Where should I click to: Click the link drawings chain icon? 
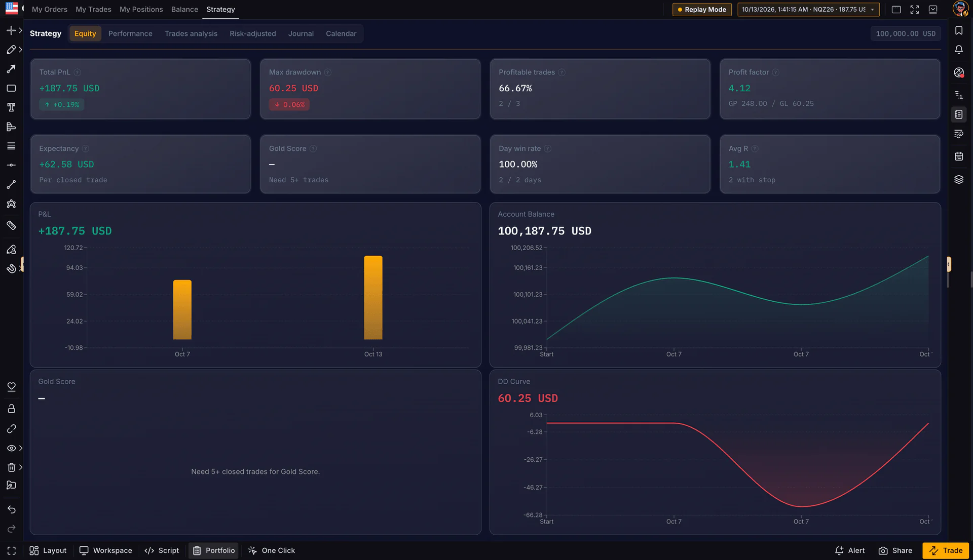pos(11,429)
